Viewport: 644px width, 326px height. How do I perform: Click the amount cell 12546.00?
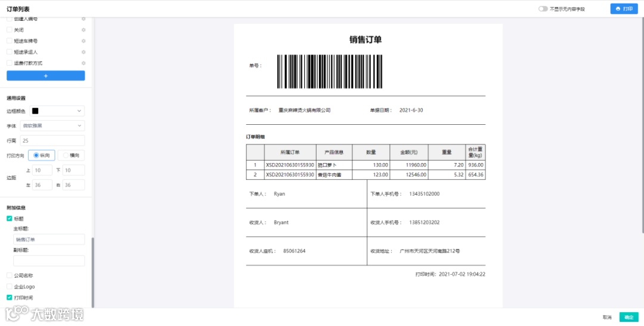[408, 175]
